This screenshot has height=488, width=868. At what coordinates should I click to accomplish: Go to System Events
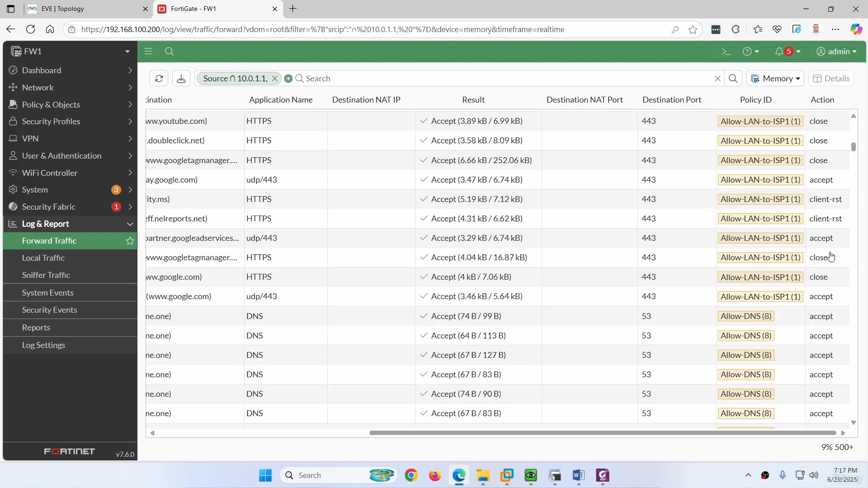pyautogui.click(x=70, y=293)
